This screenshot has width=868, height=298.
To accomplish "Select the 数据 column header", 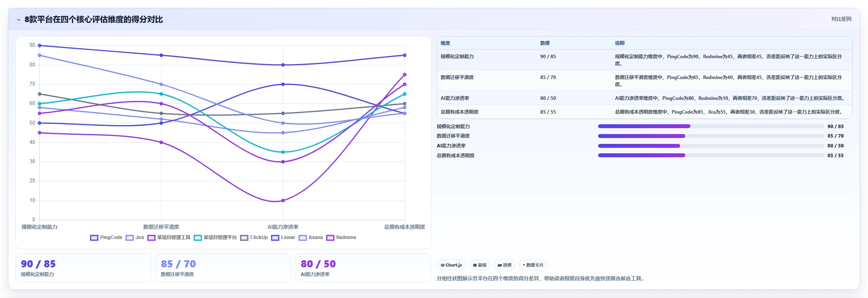I will (x=545, y=43).
